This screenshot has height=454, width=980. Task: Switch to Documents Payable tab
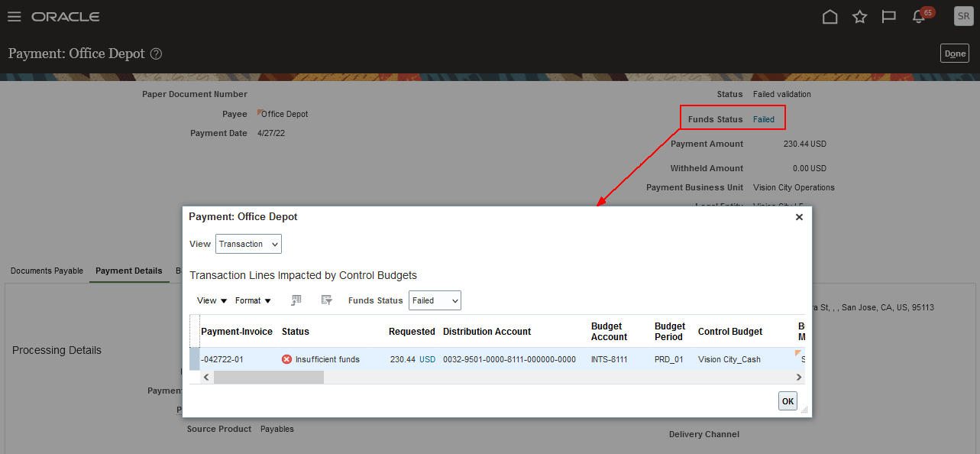pos(47,271)
